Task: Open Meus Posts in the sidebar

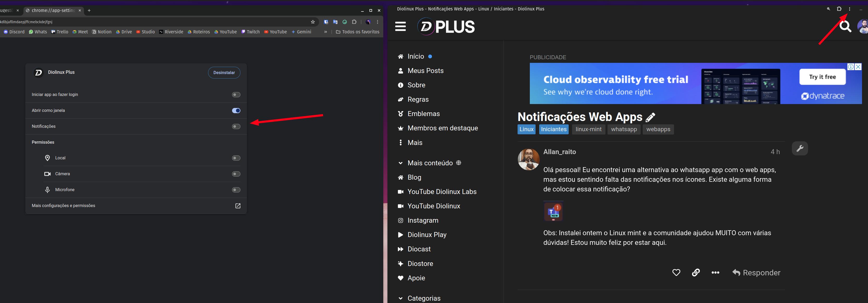Action: (421, 71)
